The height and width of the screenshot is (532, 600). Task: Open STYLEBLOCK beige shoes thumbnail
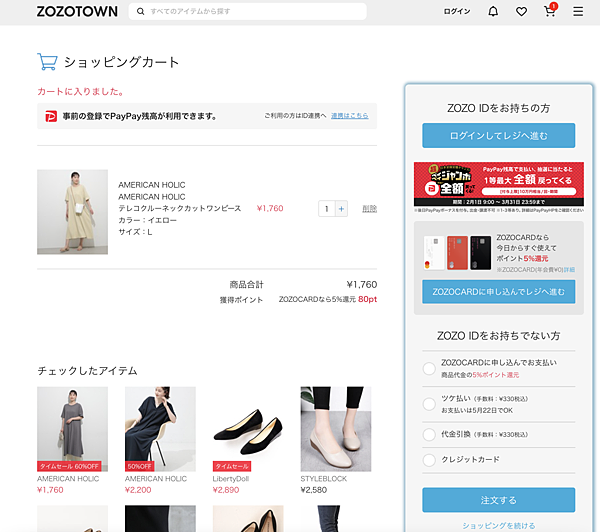pos(336,429)
